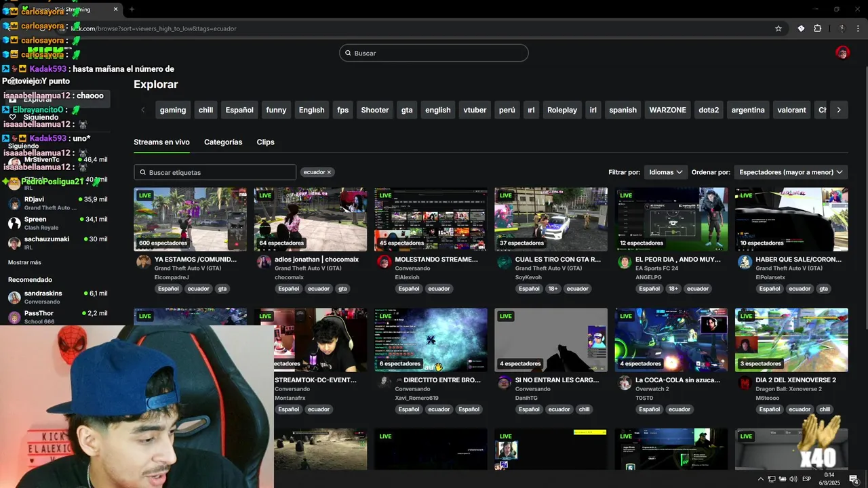Open the 37 espectadores stream thumbnail
The width and height of the screenshot is (868, 488).
click(551, 220)
